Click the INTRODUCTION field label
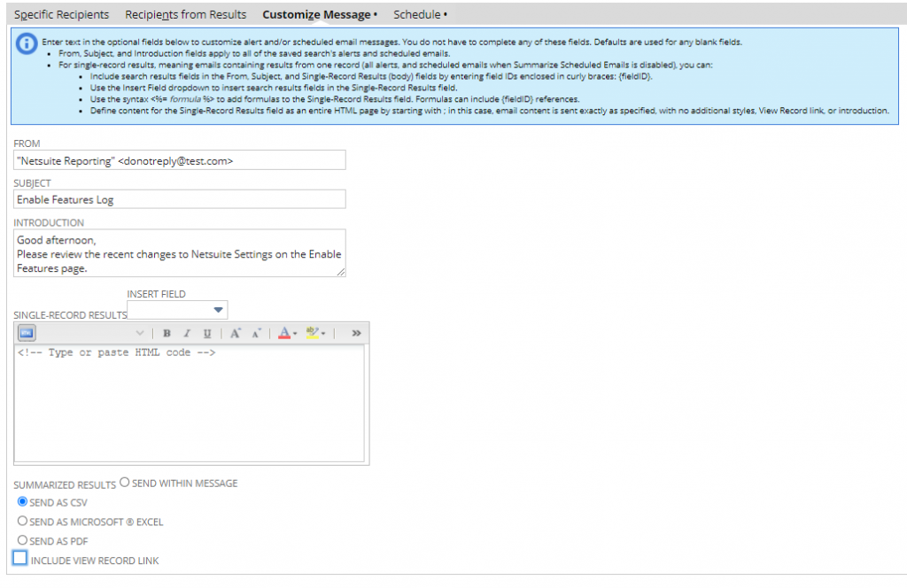This screenshot has width=907, height=588. click(x=49, y=222)
